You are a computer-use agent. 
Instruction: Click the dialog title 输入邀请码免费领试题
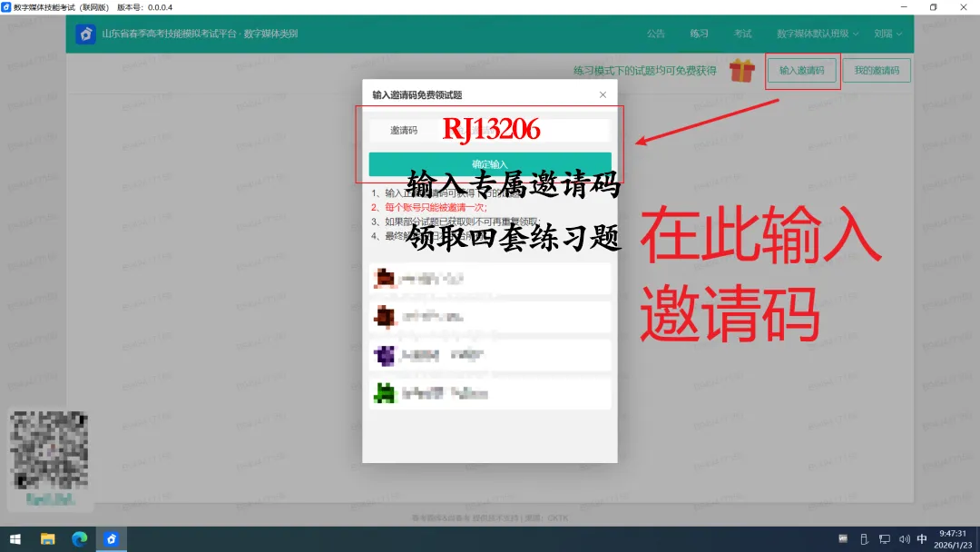pos(416,95)
